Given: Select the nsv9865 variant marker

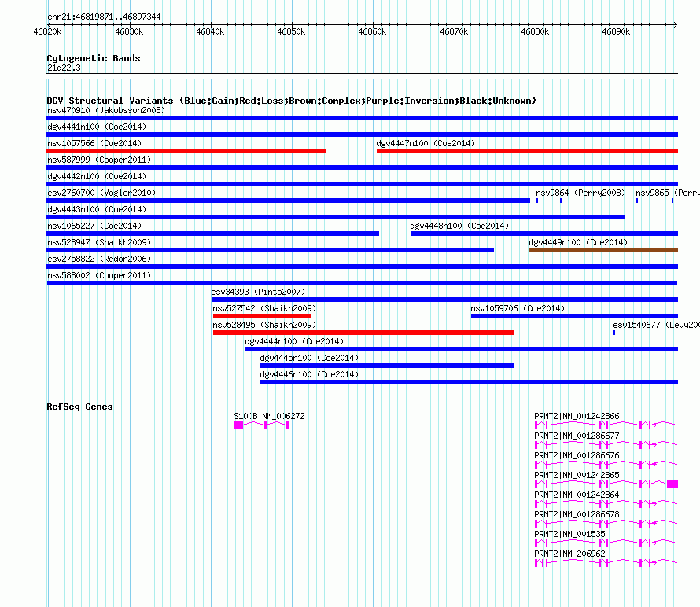Looking at the screenshot, I should [654, 200].
